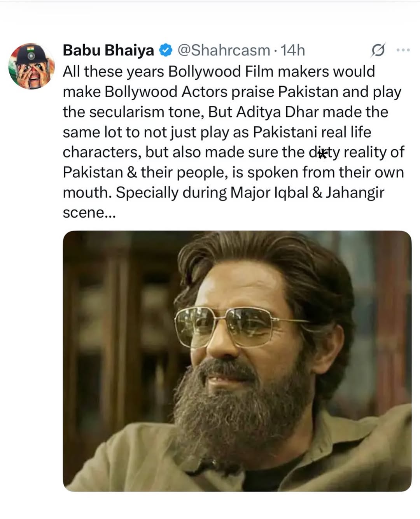
Task: Open the attached photo of the bearded man
Action: pos(237,361)
